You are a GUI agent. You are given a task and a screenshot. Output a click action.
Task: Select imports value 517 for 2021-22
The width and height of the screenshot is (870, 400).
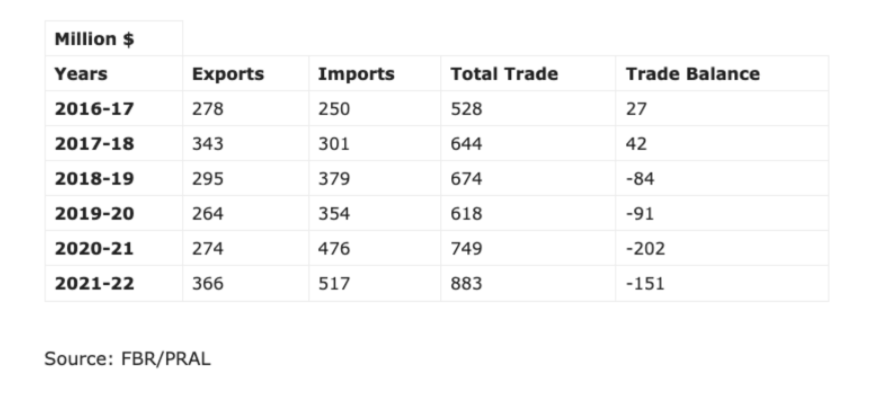(x=334, y=283)
